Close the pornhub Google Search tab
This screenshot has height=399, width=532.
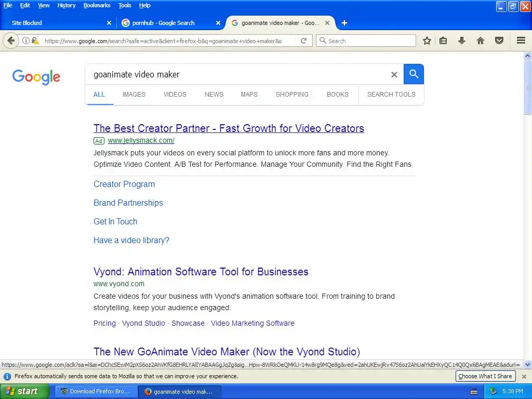coord(218,23)
